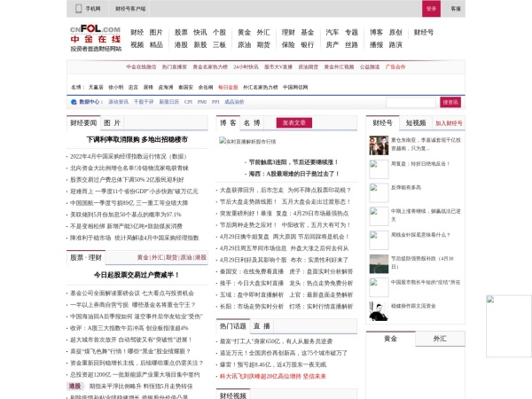
Task: Open the 股票 nav item
Action: [181, 32]
